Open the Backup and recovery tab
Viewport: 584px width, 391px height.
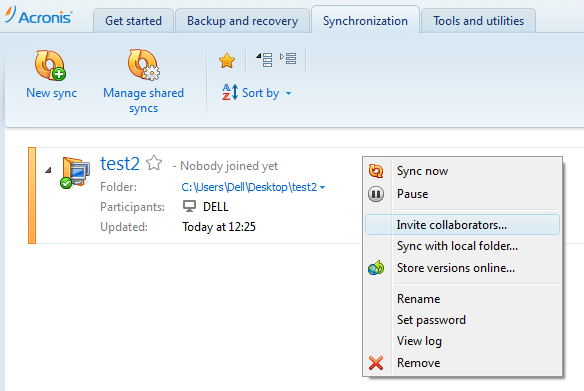[242, 21]
